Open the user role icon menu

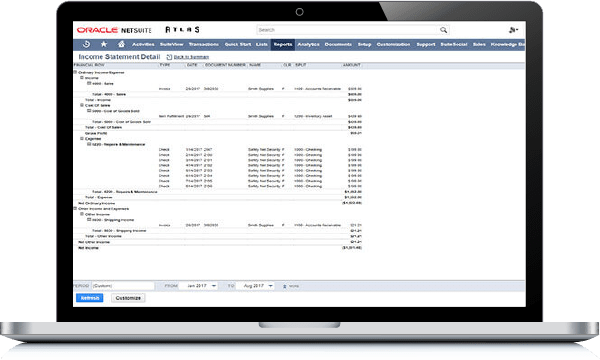point(513,30)
